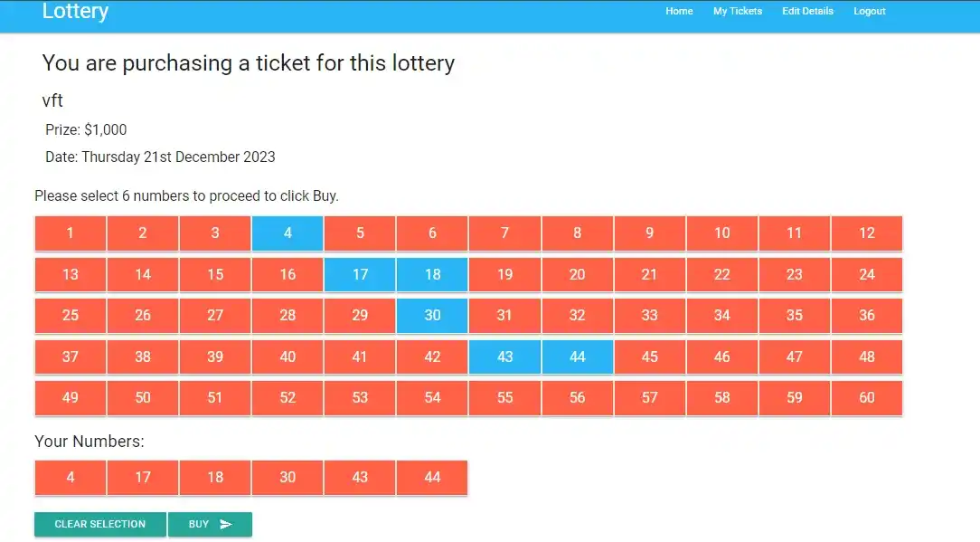Choose number 12 from the grid

(867, 233)
